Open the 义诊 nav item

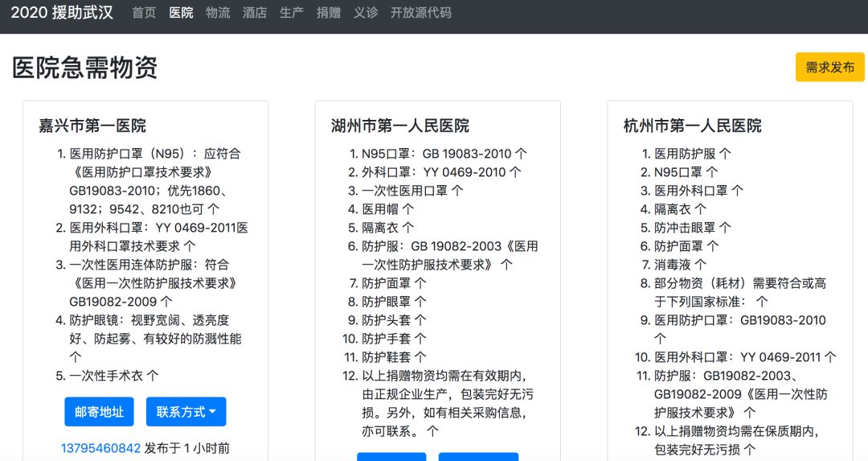(366, 12)
